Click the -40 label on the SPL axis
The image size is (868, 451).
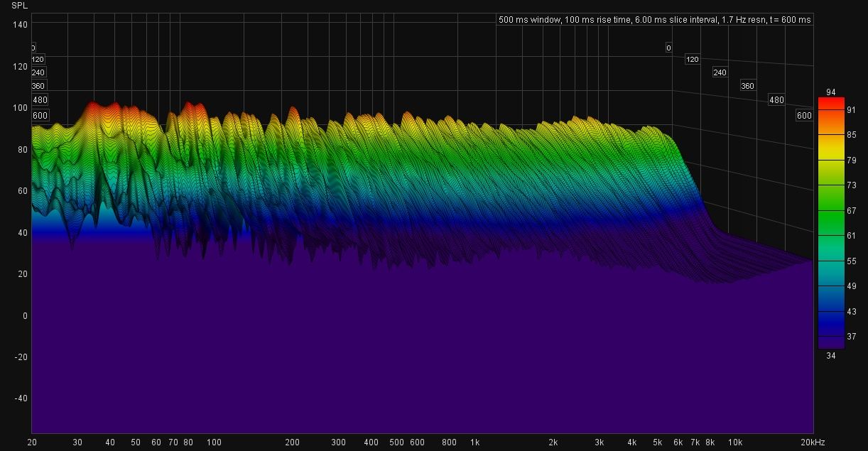pyautogui.click(x=20, y=398)
